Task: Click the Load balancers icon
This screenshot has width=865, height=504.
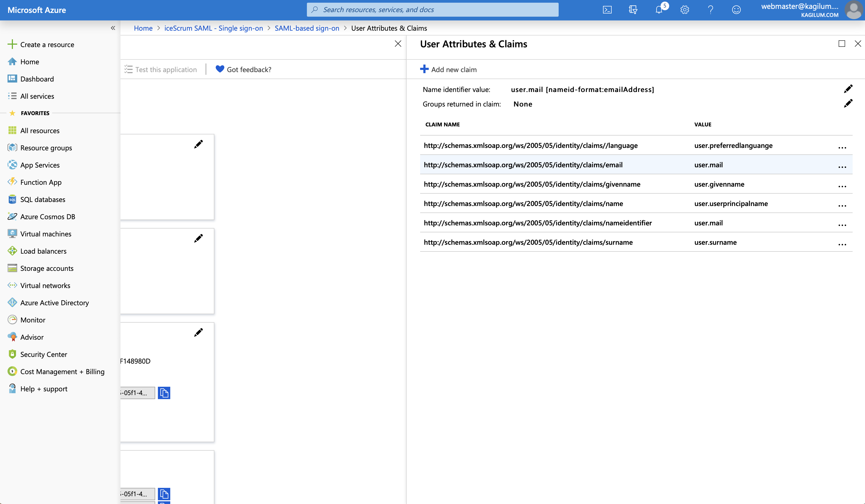Action: click(x=12, y=251)
